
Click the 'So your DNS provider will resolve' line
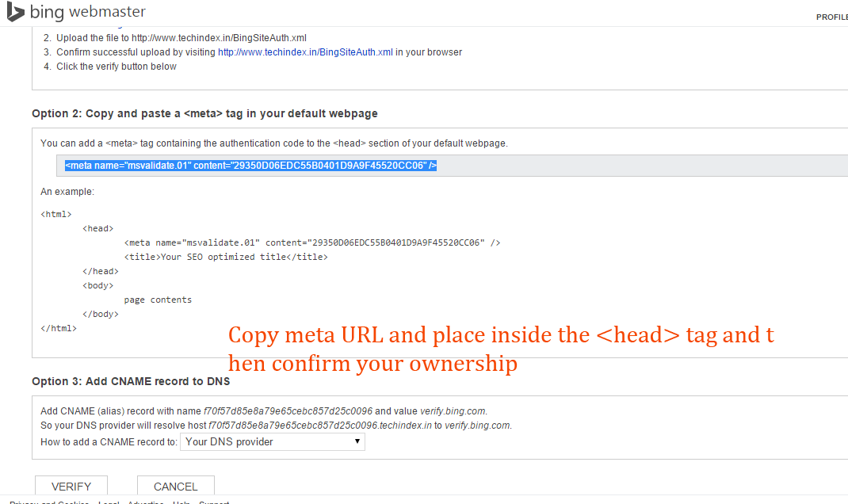tap(277, 426)
